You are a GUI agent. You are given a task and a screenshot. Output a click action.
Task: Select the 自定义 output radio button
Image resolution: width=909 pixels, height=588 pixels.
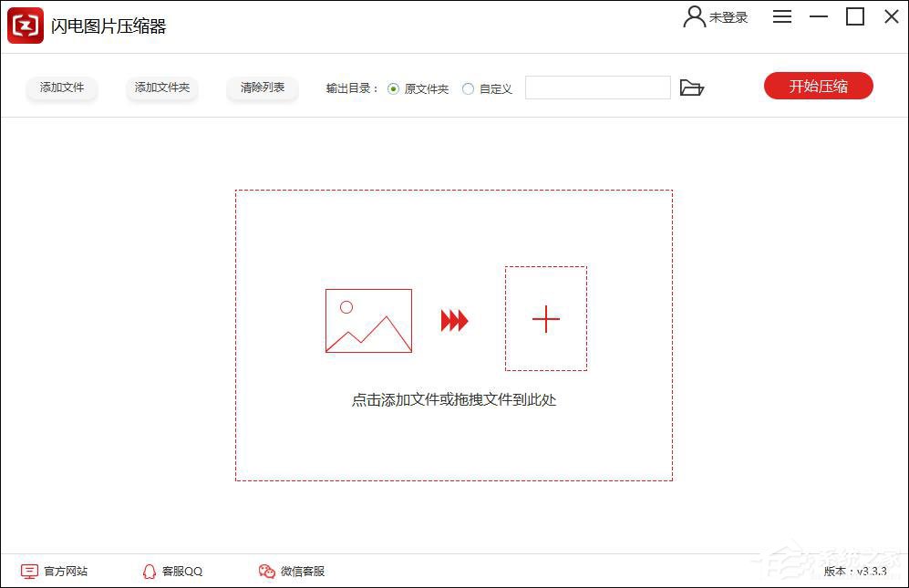tap(466, 88)
